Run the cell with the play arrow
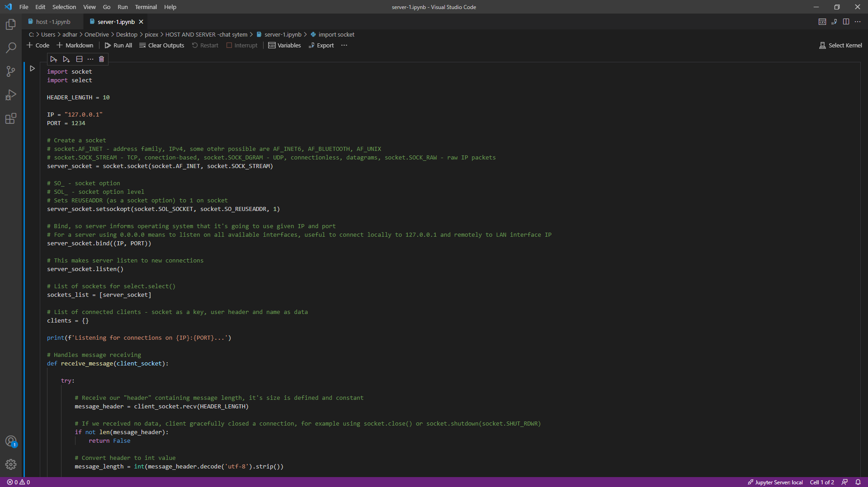This screenshot has width=868, height=487. point(32,69)
